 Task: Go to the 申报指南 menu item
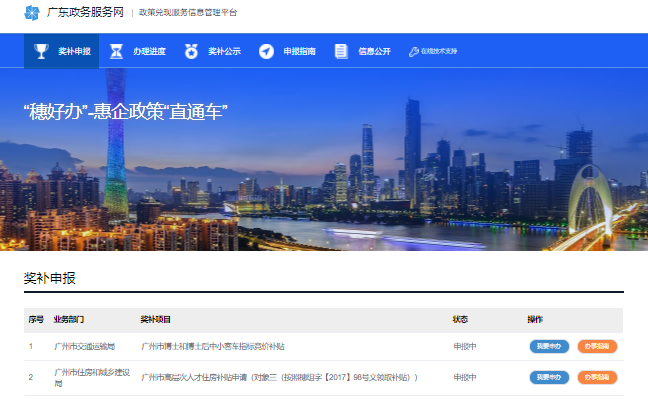(x=287, y=51)
